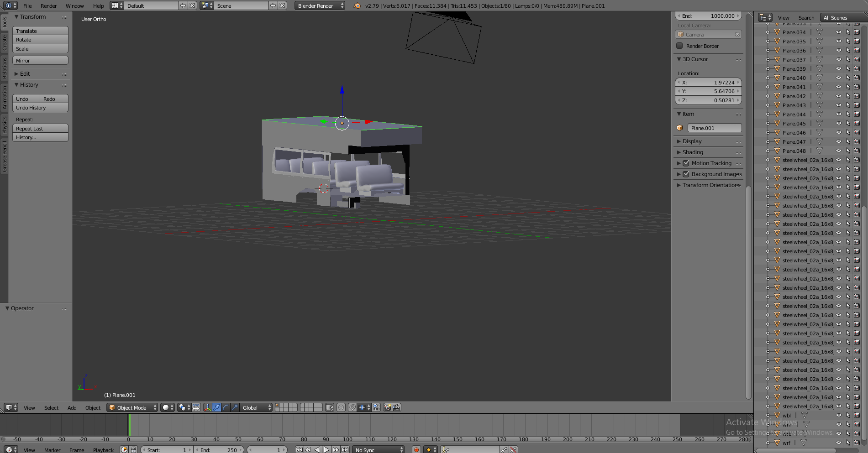Click the OpenGL render animation clapper icon
868x453 pixels.
click(x=396, y=407)
